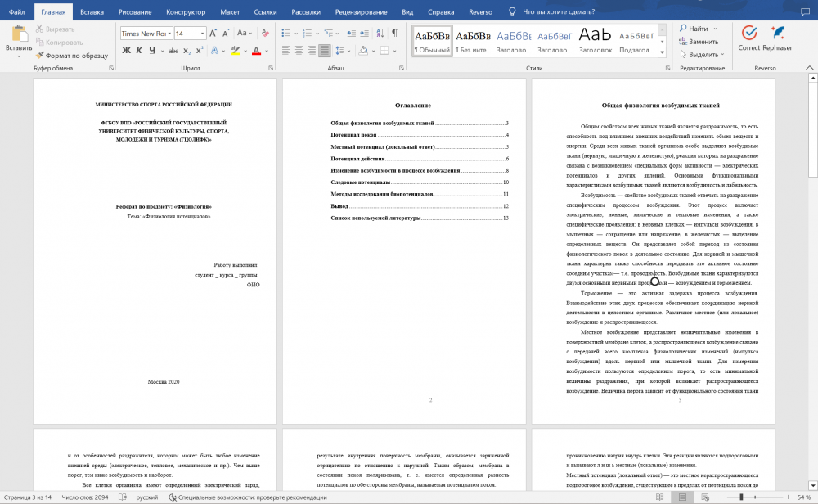Switch to Read Mode view in status bar
The height and width of the screenshot is (504, 818).
pos(660,497)
